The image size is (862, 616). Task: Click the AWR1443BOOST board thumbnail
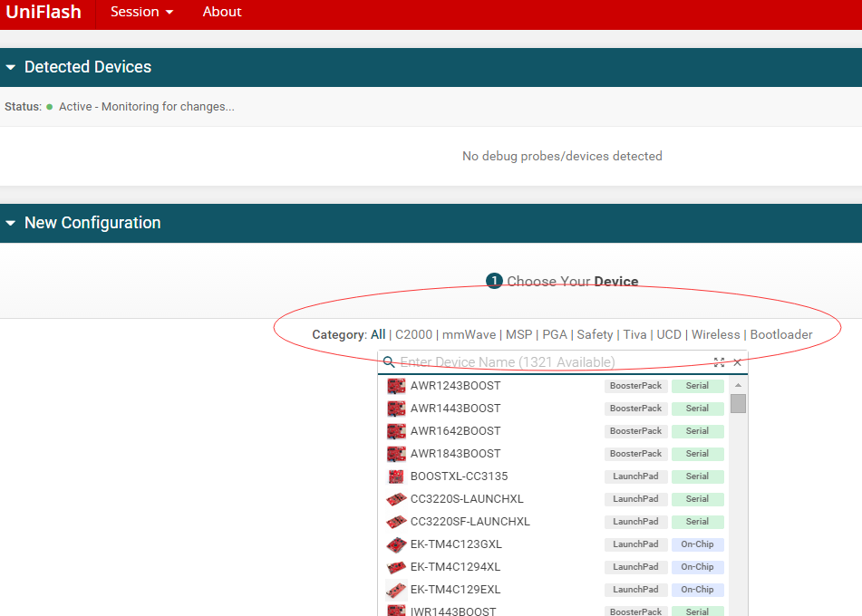[396, 409]
